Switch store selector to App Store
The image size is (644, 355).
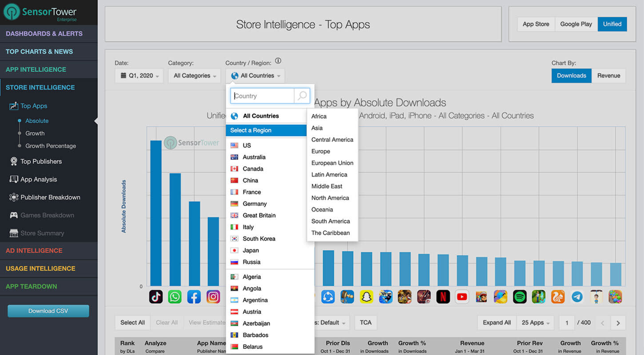(x=536, y=24)
